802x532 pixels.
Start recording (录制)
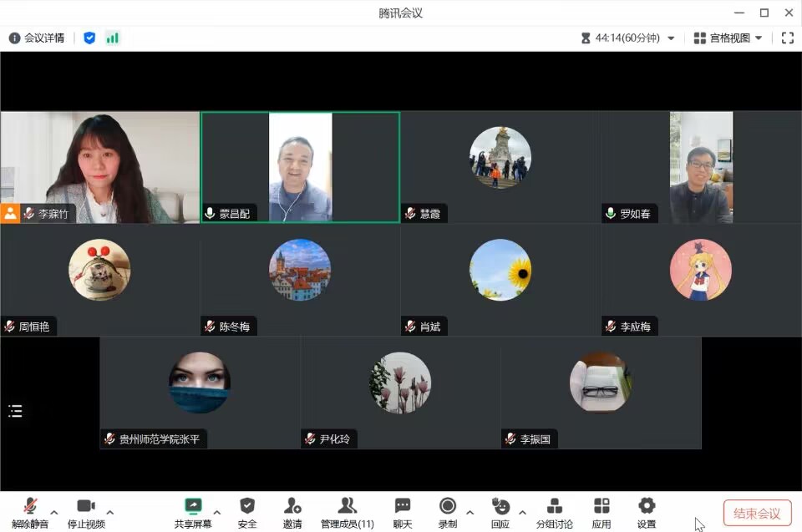[x=448, y=513]
